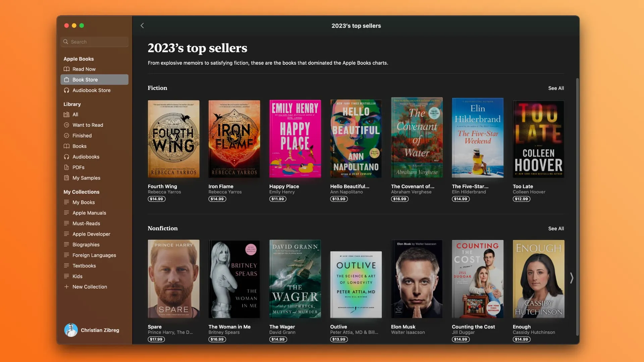Click author name Cassidy Hutchinson
Viewport: 644px width, 362px height.
tap(534, 333)
